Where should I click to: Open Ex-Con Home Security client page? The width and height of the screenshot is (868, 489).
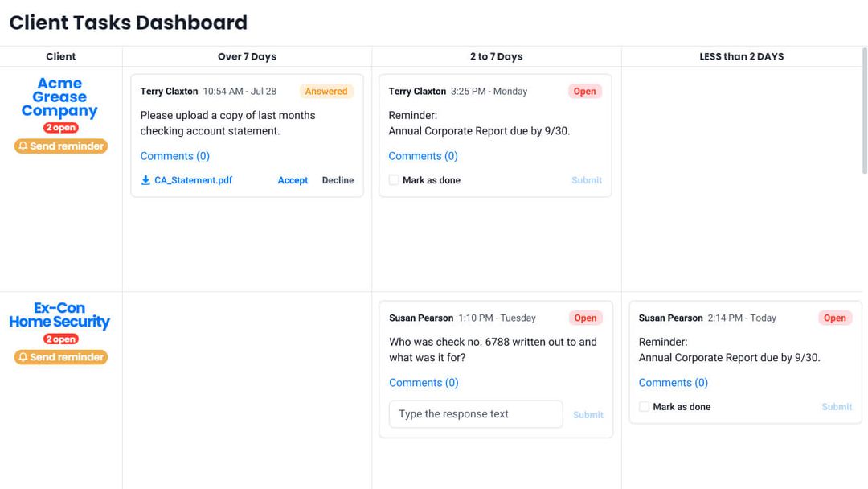pos(59,314)
